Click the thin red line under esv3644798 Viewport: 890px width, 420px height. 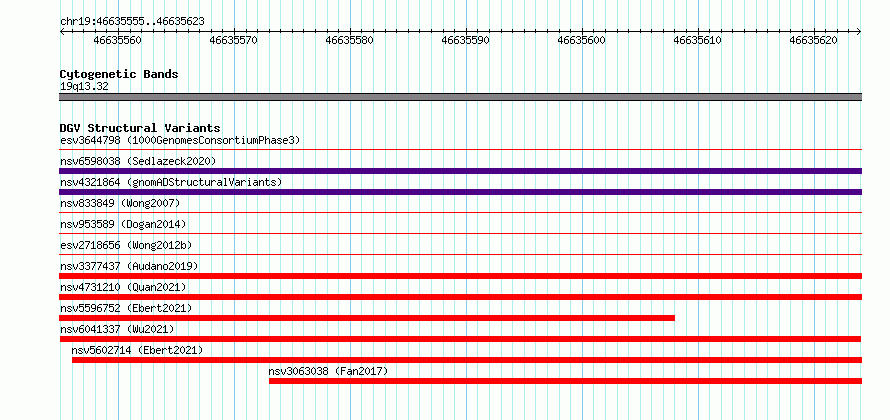461,150
